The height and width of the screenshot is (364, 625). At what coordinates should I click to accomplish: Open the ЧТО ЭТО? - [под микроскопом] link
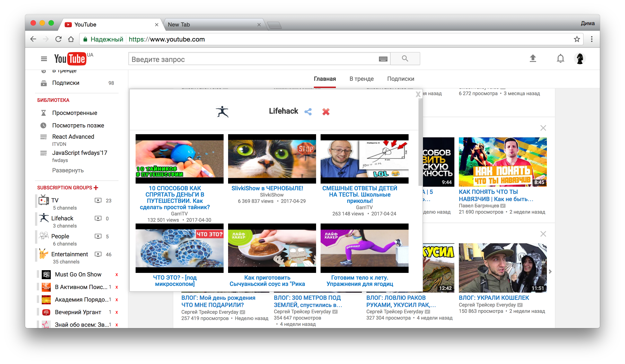[175, 281]
